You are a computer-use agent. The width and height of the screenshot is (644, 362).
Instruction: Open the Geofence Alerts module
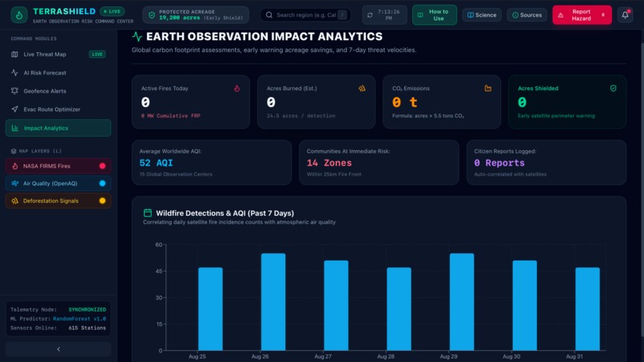pyautogui.click(x=58, y=91)
